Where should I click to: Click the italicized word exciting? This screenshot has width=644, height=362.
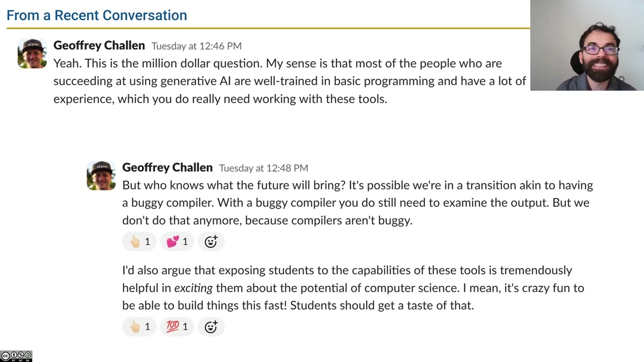(x=193, y=288)
